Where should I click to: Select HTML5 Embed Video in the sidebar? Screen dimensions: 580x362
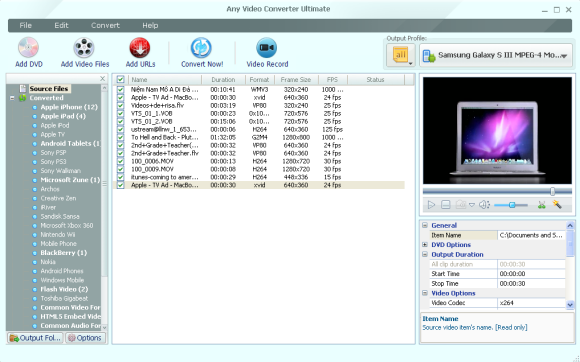[x=70, y=317]
